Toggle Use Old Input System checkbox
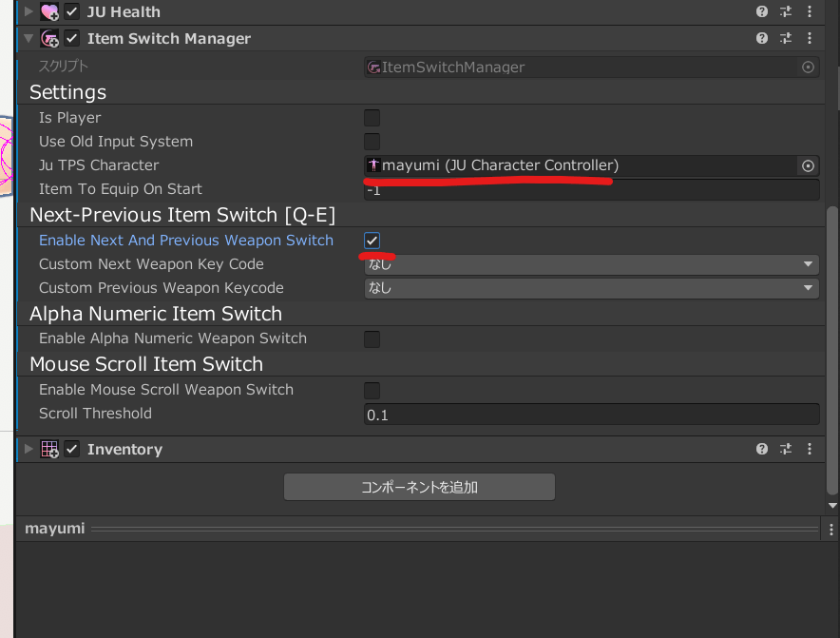This screenshot has width=840, height=638. [372, 142]
